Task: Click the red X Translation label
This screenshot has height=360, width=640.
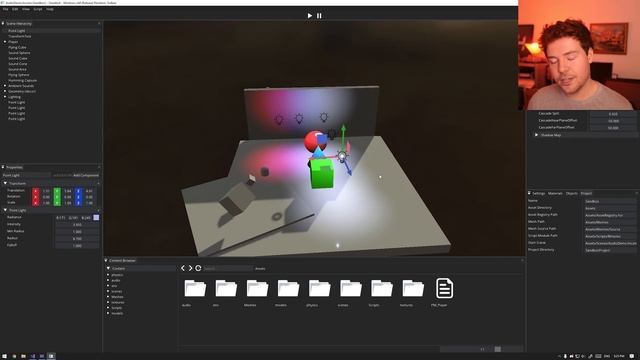Action: click(36, 191)
